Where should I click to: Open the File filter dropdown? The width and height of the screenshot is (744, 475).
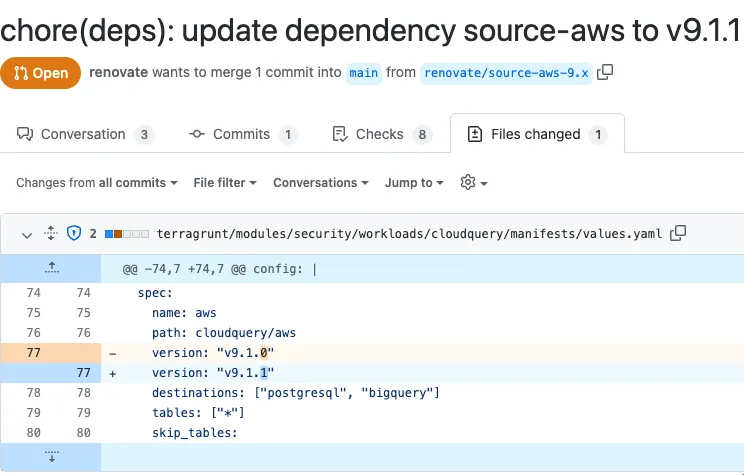[225, 183]
